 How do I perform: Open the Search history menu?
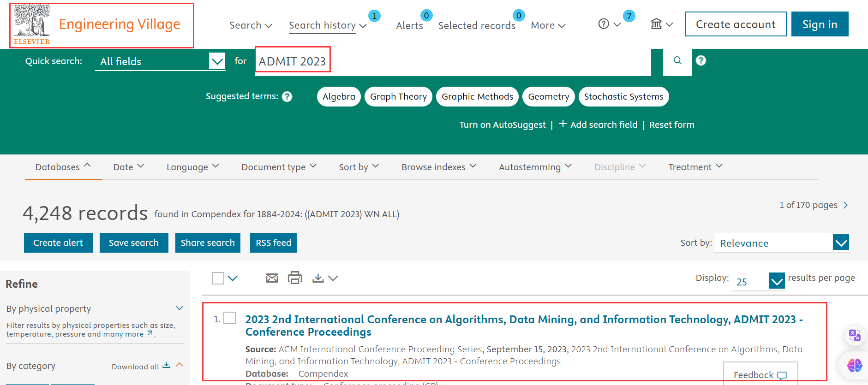(327, 25)
